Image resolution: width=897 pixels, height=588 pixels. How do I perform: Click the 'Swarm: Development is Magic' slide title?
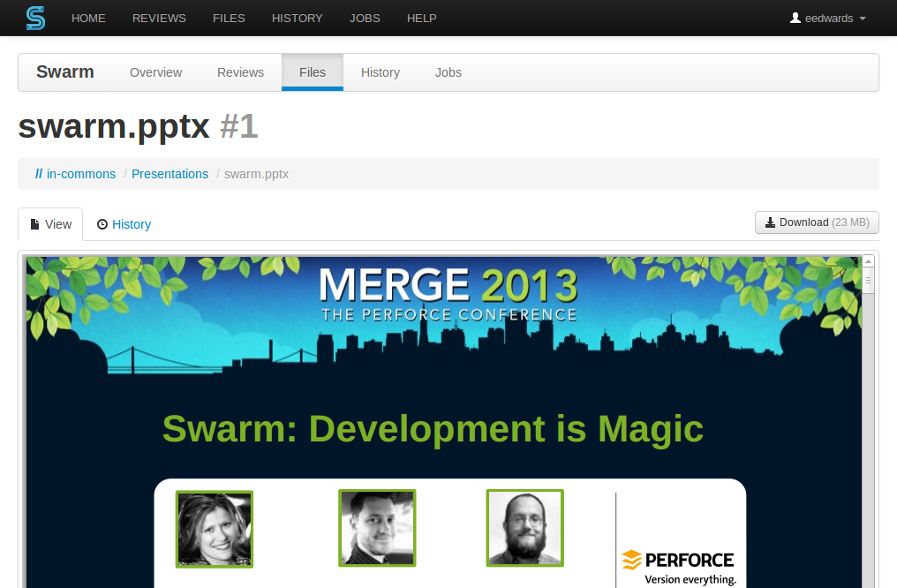point(433,429)
